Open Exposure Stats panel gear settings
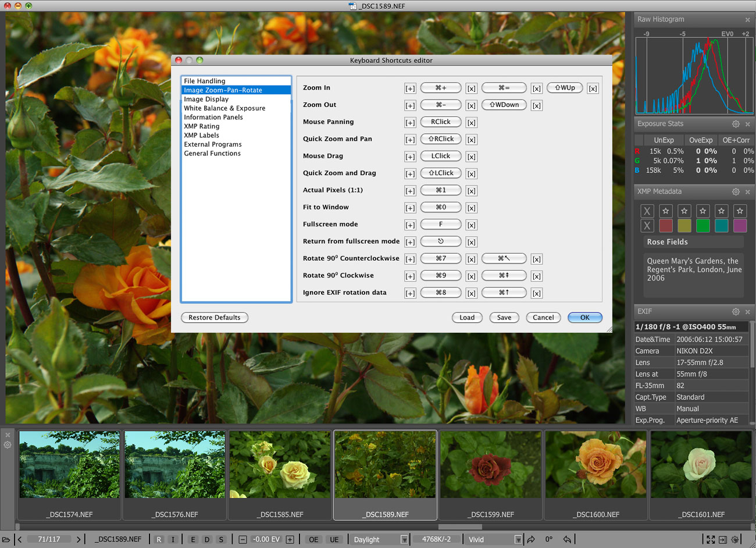This screenshot has width=756, height=548. click(x=736, y=124)
